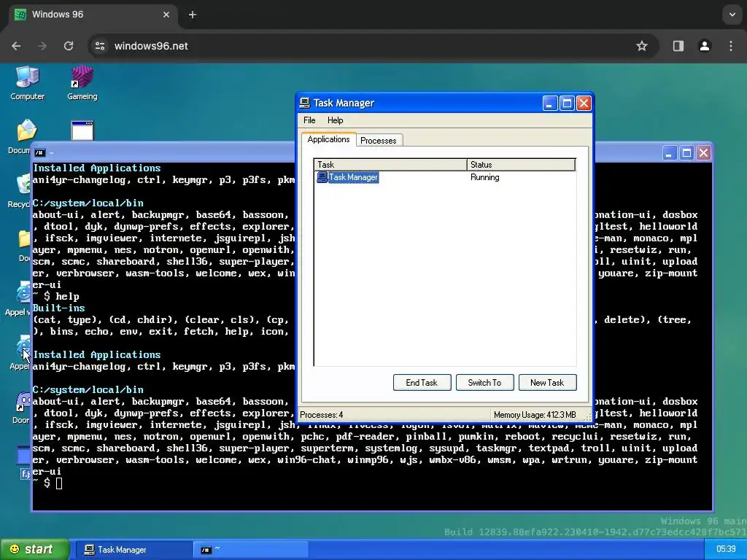Click the Switch To button
This screenshot has height=560, width=747.
[484, 382]
